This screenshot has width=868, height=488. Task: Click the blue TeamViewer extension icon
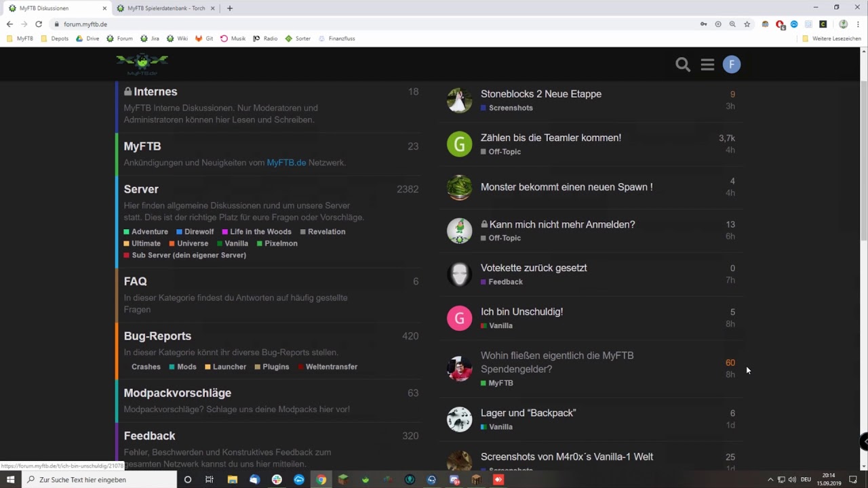[x=794, y=24]
